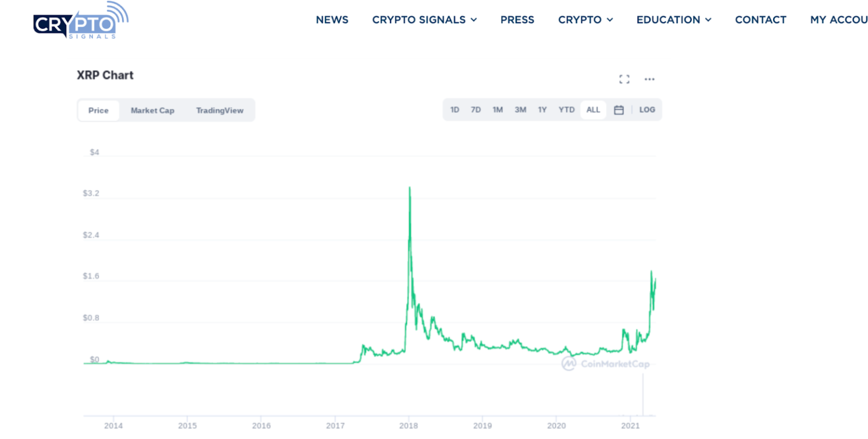Open the calendar date range picker
868x439 pixels.
pos(619,110)
